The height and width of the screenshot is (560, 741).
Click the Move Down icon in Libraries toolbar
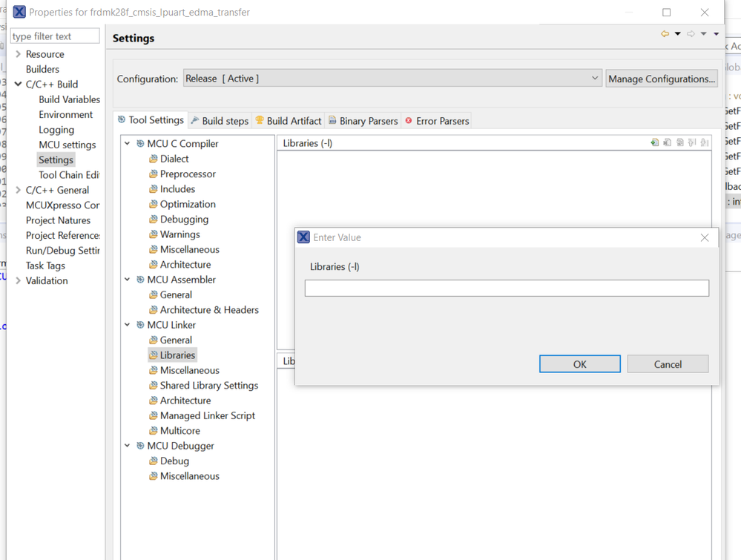point(705,142)
